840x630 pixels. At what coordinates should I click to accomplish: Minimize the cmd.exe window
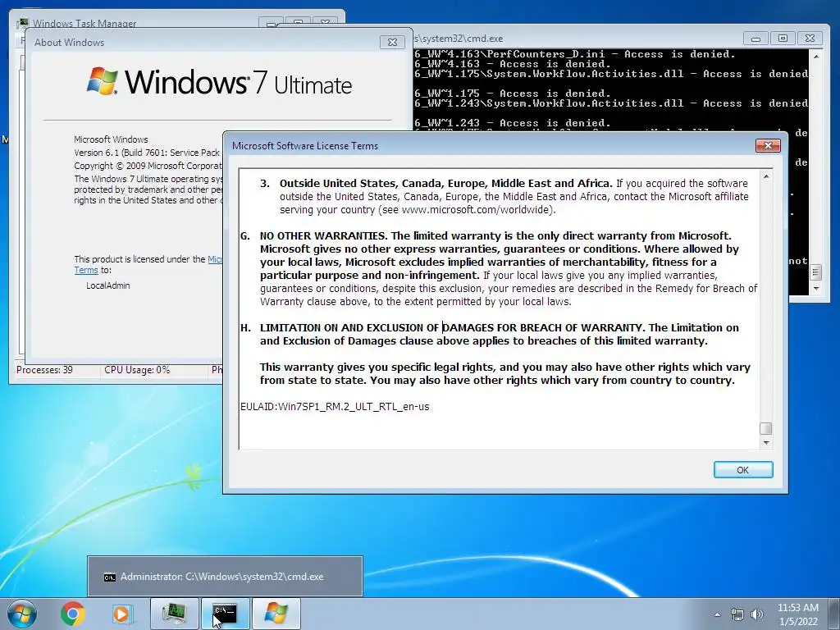tap(756, 39)
